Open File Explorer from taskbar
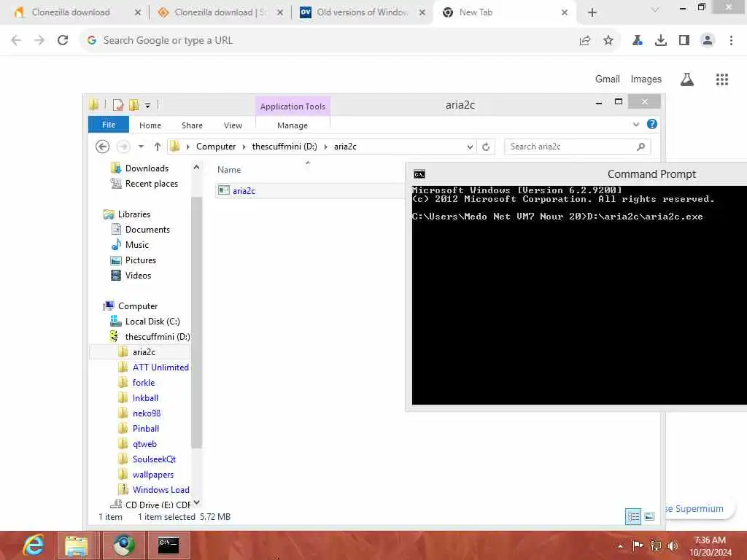The width and height of the screenshot is (747, 560). click(x=76, y=545)
